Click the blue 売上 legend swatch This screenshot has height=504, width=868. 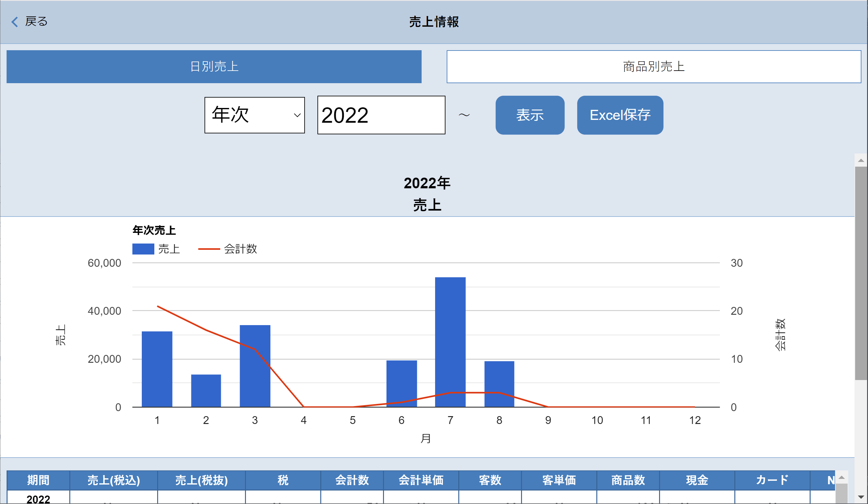coord(143,249)
